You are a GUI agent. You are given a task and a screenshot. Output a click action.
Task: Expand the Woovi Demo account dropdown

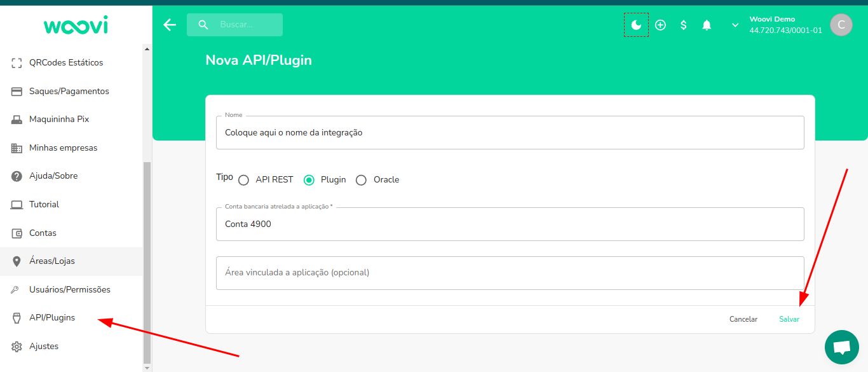(735, 25)
